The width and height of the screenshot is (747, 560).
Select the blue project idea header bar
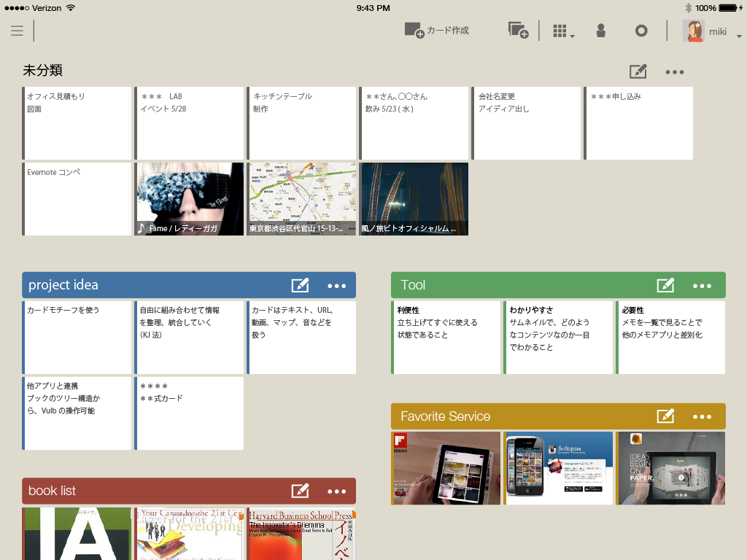[153, 285]
